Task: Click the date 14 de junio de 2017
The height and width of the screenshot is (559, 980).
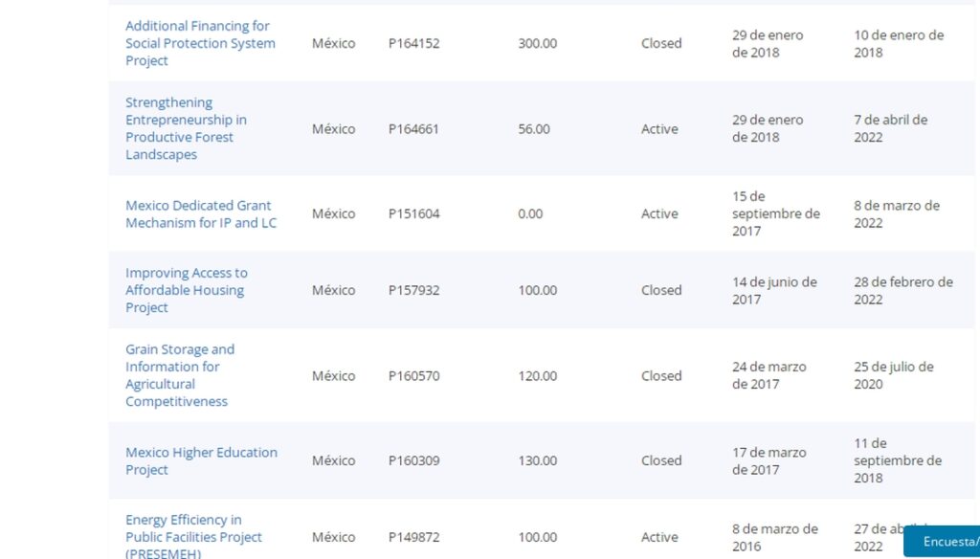Action: pyautogui.click(x=774, y=290)
